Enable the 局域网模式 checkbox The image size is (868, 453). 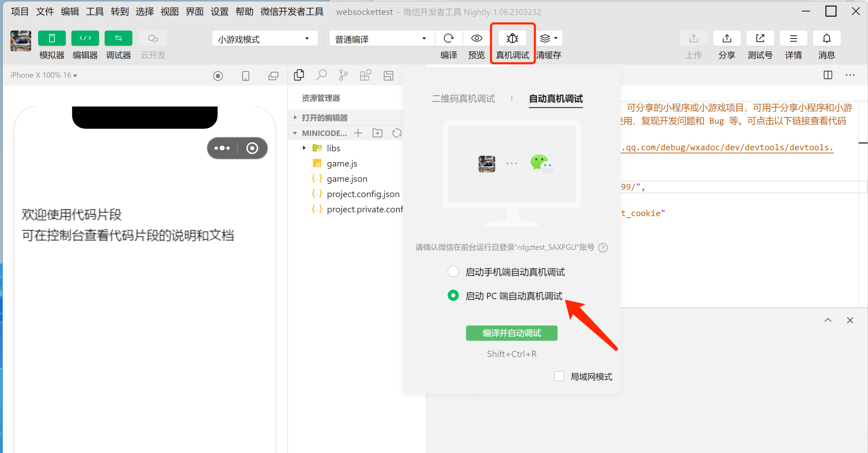559,376
